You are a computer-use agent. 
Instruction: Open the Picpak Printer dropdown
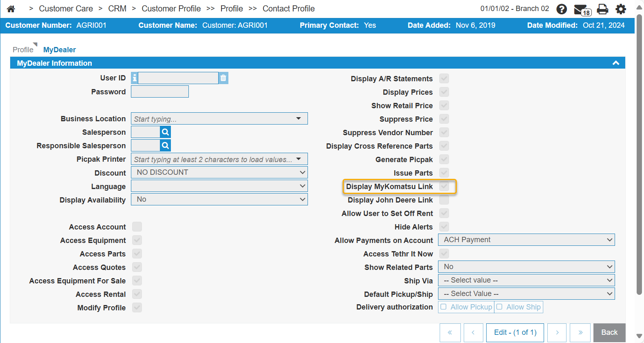click(219, 159)
